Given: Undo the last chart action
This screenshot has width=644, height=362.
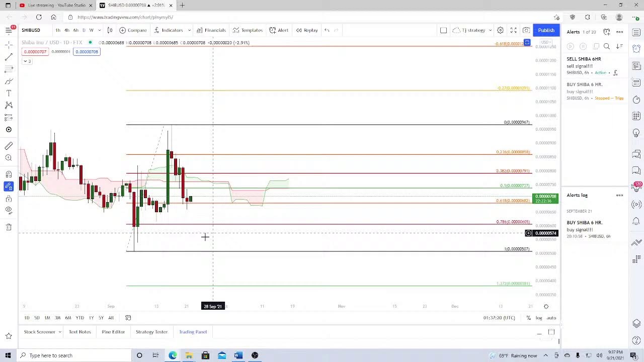Looking at the screenshot, I should [327, 30].
